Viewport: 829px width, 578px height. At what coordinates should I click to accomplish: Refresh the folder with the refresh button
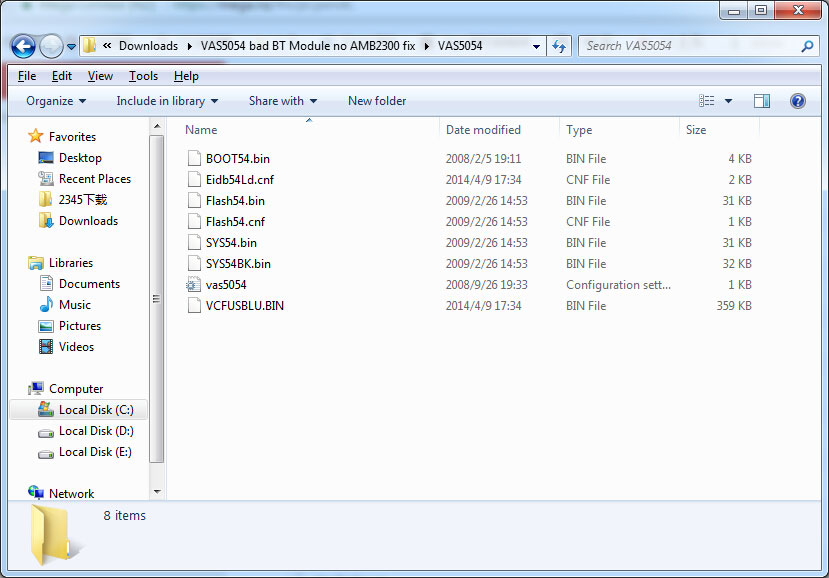pyautogui.click(x=559, y=47)
